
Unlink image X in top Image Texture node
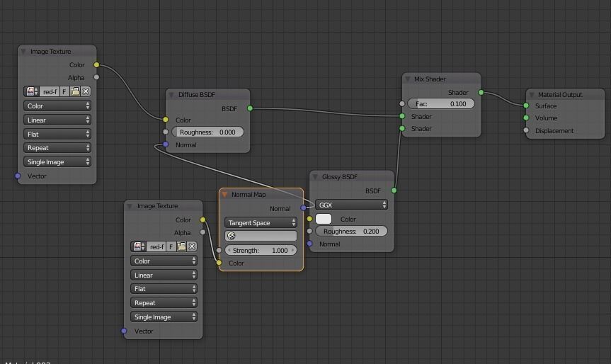point(86,91)
